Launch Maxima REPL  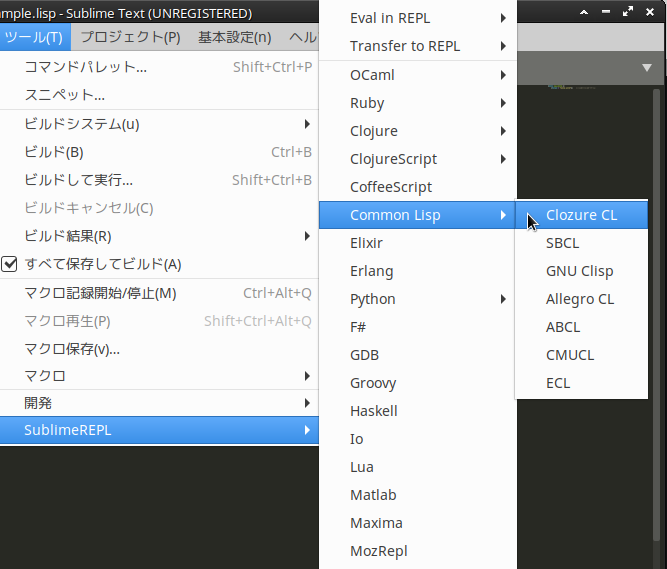coord(418,523)
